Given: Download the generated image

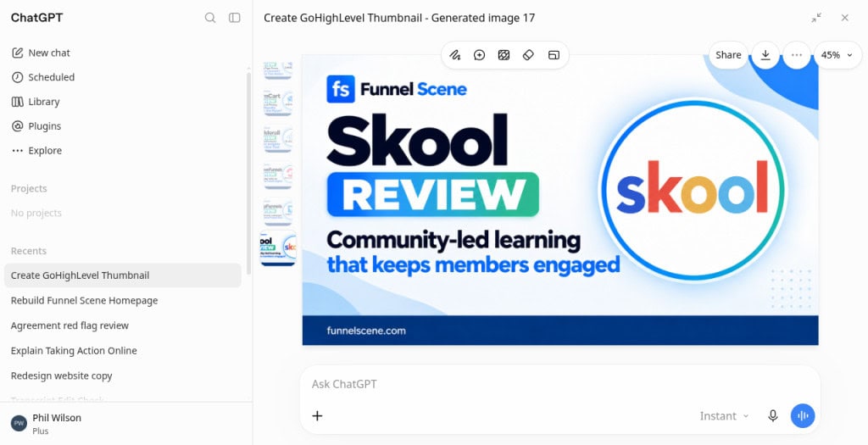Looking at the screenshot, I should (765, 55).
